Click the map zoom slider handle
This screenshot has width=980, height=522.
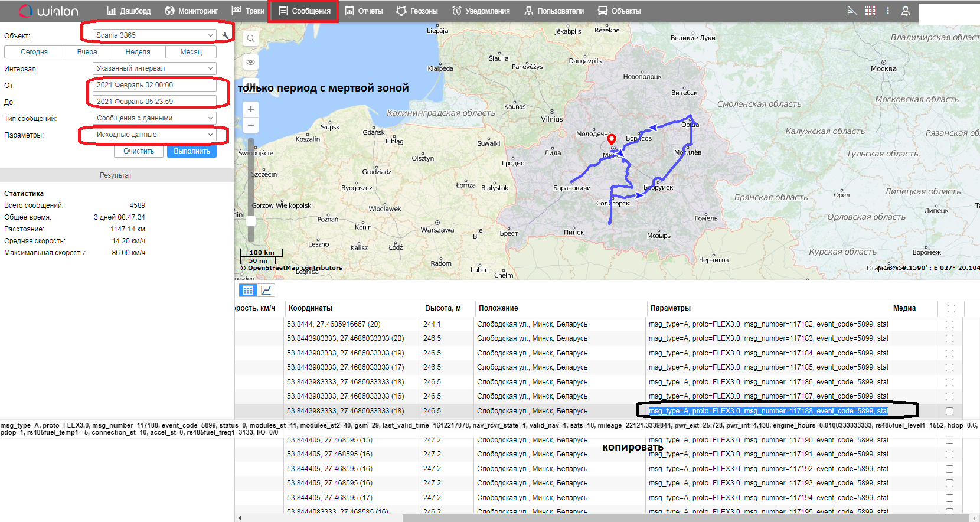click(x=251, y=221)
